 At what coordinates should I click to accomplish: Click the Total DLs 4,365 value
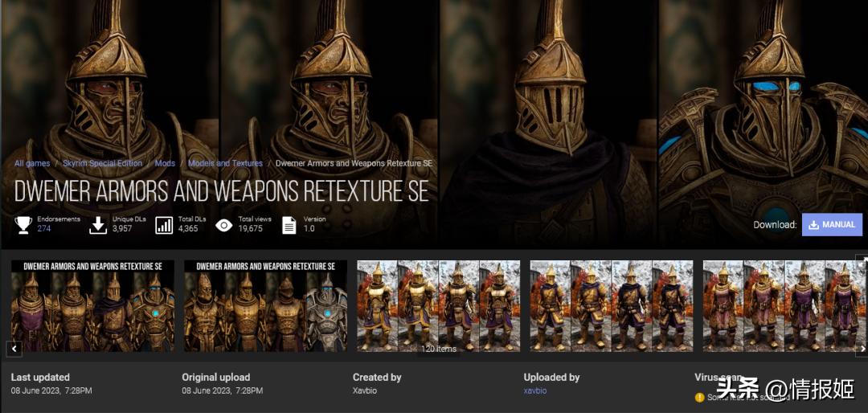[x=188, y=228]
